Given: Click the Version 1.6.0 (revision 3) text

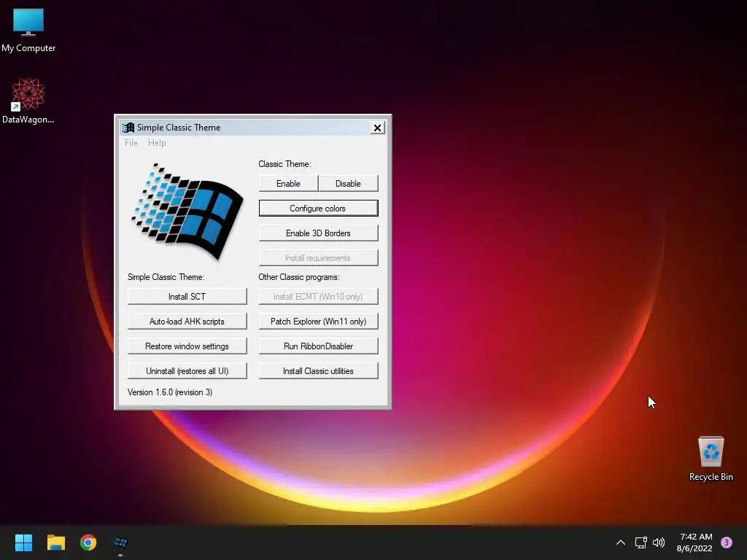Looking at the screenshot, I should (170, 392).
